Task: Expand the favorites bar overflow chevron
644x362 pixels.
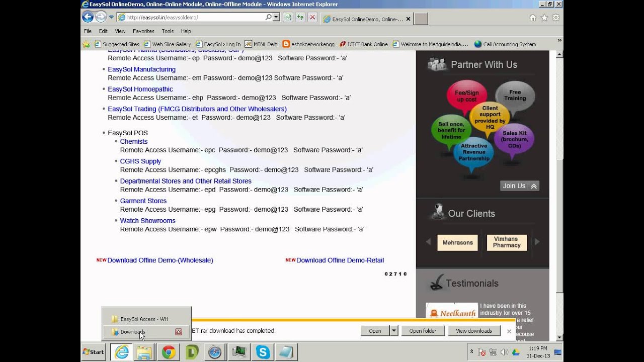Action: coord(559,40)
